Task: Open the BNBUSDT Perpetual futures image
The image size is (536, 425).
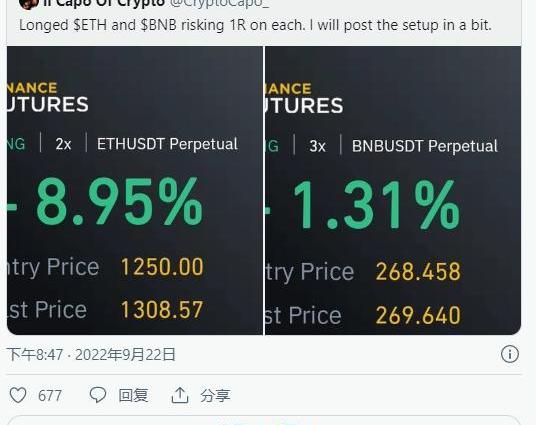Action: (393, 190)
